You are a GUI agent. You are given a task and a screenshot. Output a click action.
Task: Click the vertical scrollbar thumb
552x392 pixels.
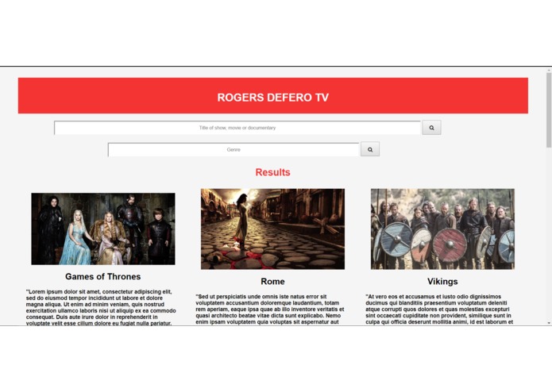point(549,110)
